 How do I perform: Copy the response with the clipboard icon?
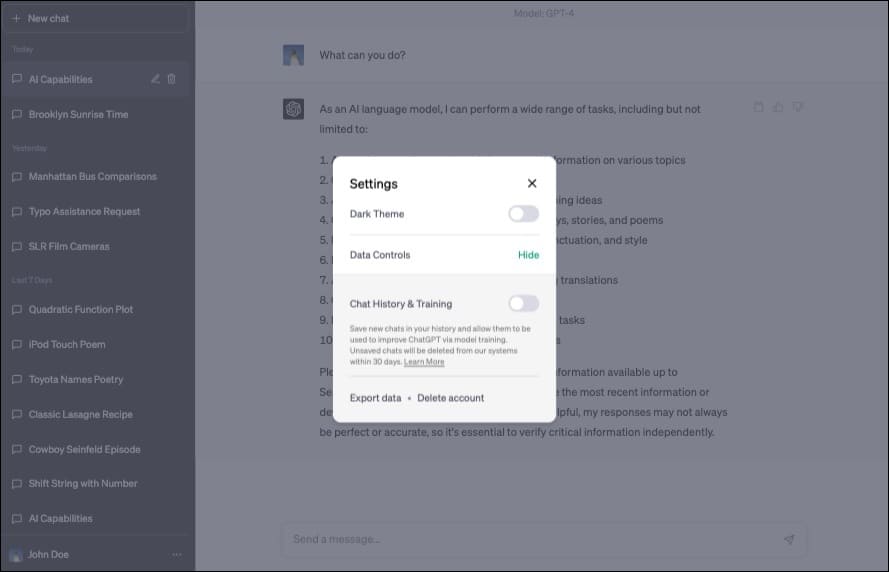pyautogui.click(x=758, y=107)
